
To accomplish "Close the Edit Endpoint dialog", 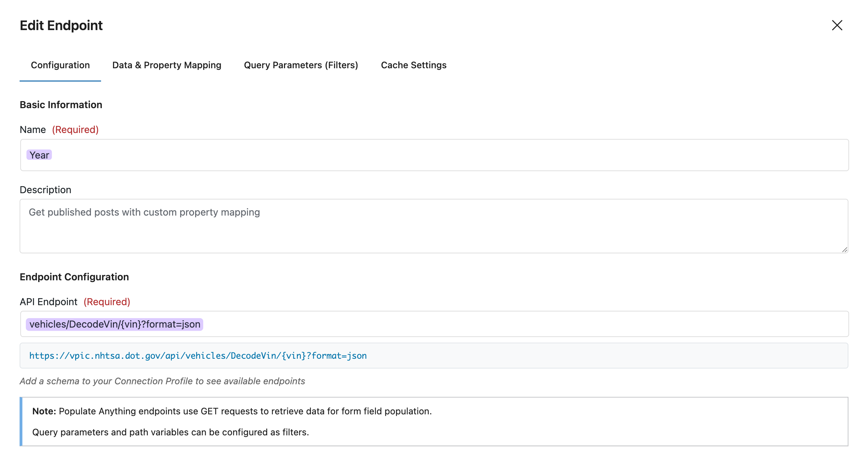I will coord(837,25).
